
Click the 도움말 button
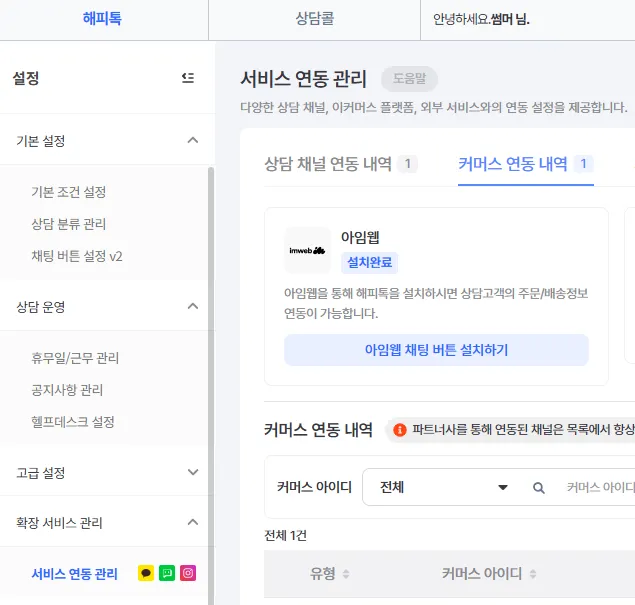409,79
